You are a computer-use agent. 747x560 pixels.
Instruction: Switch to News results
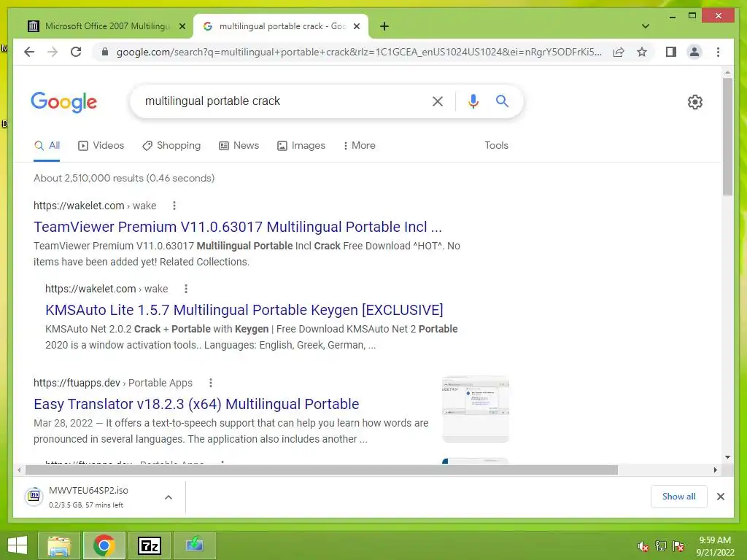pyautogui.click(x=239, y=146)
